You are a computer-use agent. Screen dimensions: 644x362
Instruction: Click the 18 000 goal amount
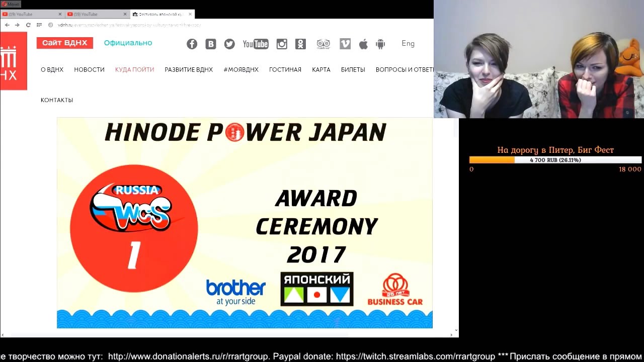pos(630,169)
